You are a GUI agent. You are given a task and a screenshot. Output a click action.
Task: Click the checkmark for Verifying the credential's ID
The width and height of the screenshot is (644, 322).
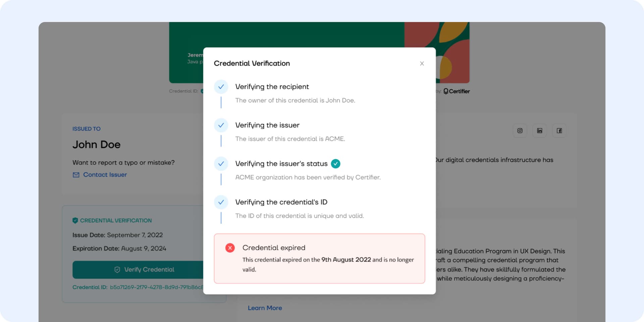[x=221, y=202]
